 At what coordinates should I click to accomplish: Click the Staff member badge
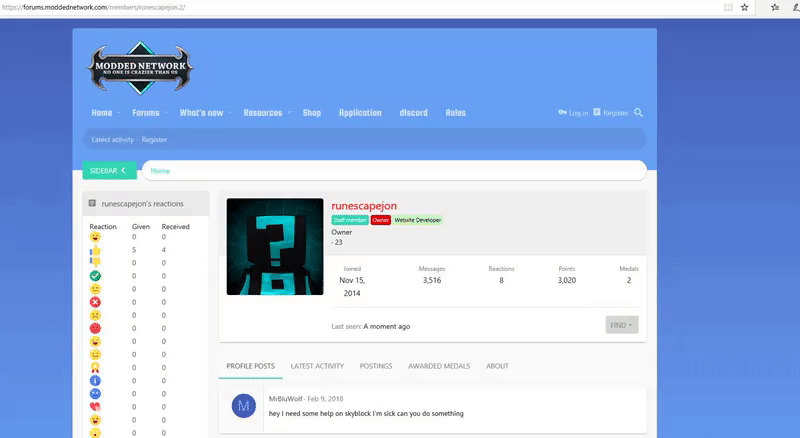click(350, 220)
